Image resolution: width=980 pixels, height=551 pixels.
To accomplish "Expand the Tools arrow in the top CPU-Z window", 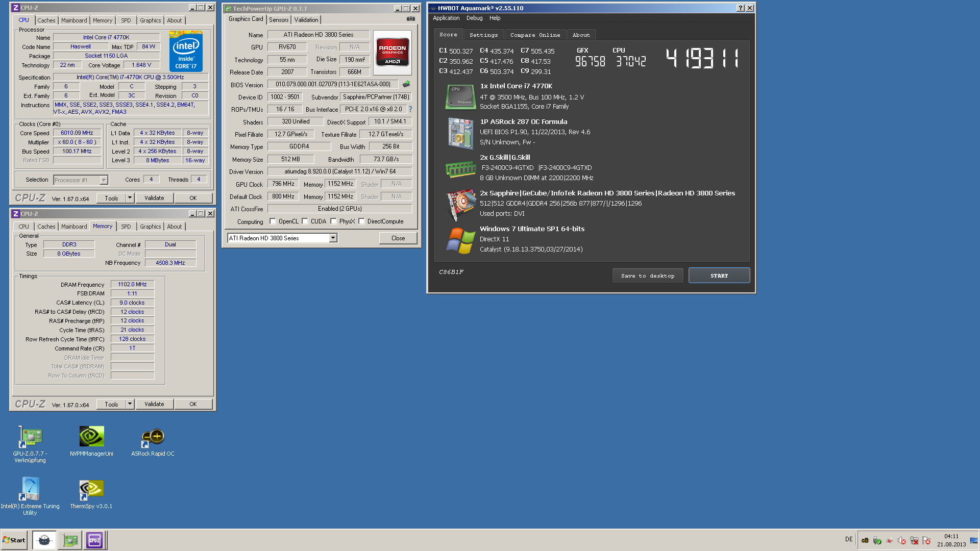I will pos(130,198).
